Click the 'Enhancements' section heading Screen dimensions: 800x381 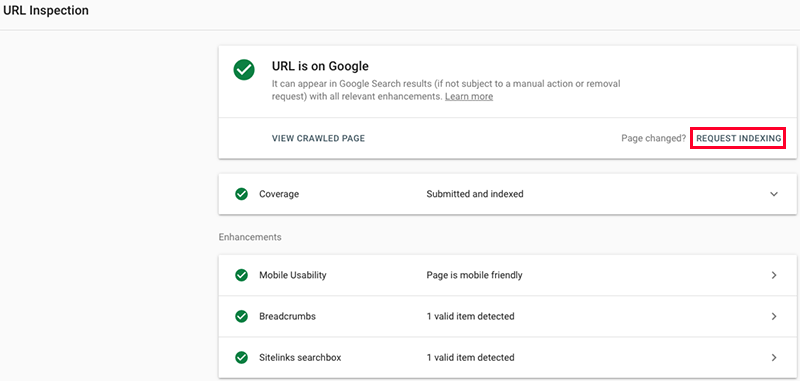click(x=250, y=237)
